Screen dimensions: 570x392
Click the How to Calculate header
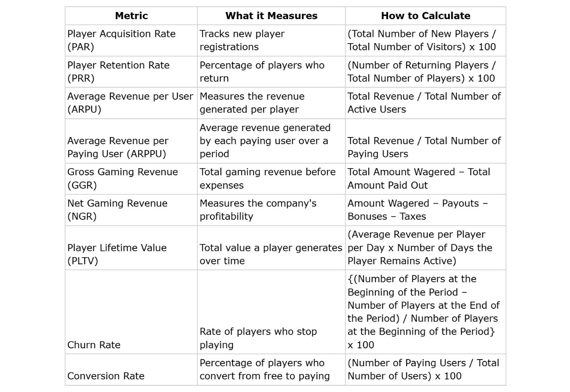tap(425, 16)
